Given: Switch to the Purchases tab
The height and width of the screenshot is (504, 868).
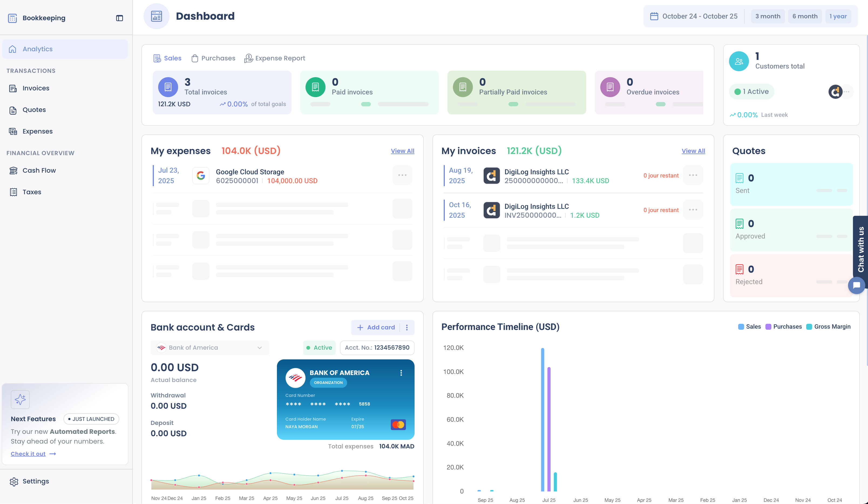Looking at the screenshot, I should tap(213, 58).
